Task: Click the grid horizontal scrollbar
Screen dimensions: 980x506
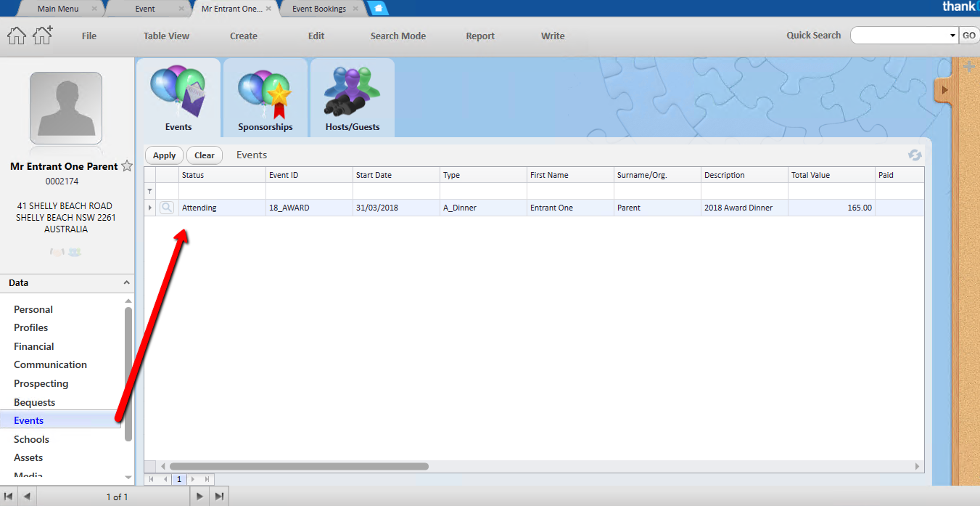Action: 299,467
